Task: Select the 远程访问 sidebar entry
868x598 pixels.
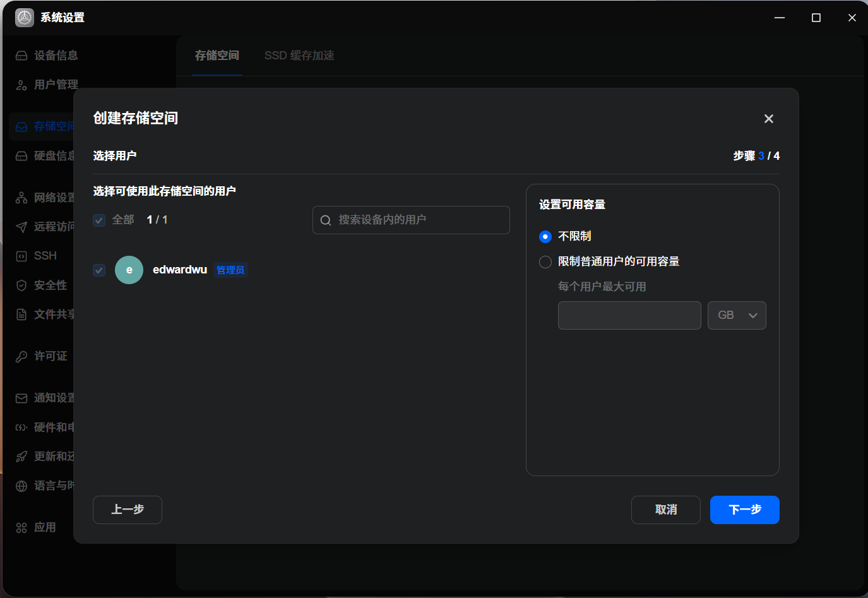Action: (45, 227)
